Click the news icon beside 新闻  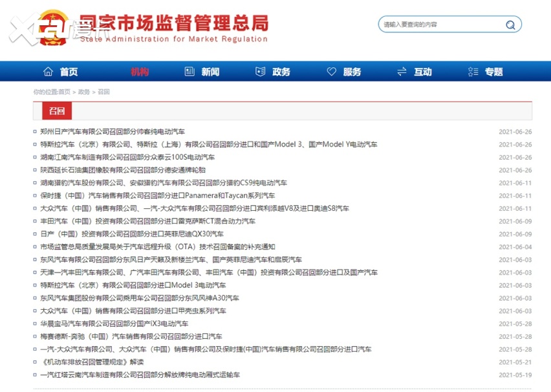(x=189, y=72)
